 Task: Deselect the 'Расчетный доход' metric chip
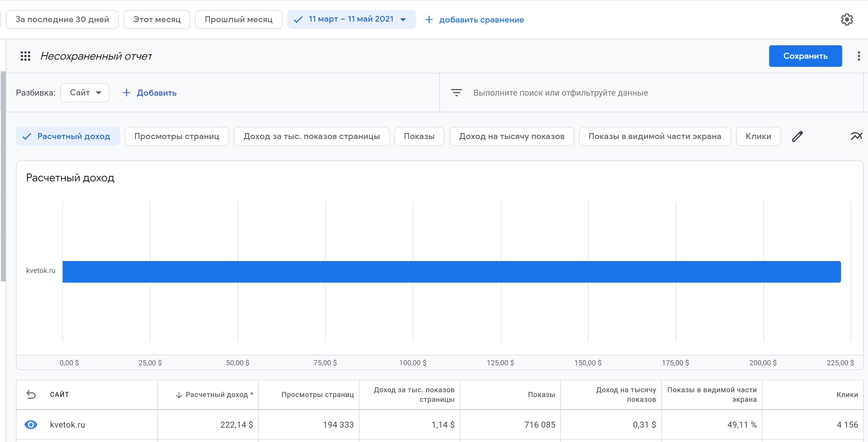[68, 136]
